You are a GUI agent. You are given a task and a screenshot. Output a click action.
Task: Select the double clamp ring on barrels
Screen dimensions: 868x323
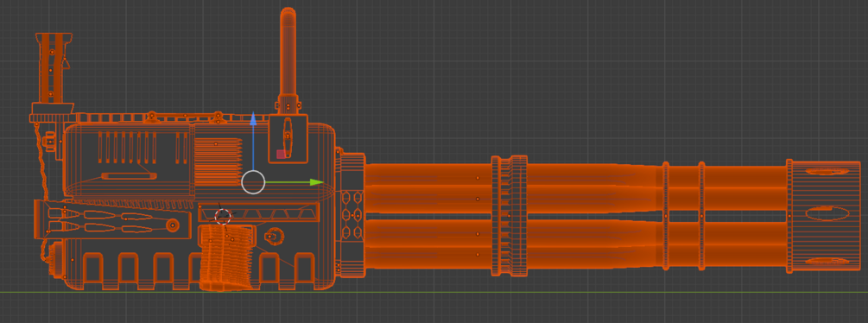click(510, 216)
